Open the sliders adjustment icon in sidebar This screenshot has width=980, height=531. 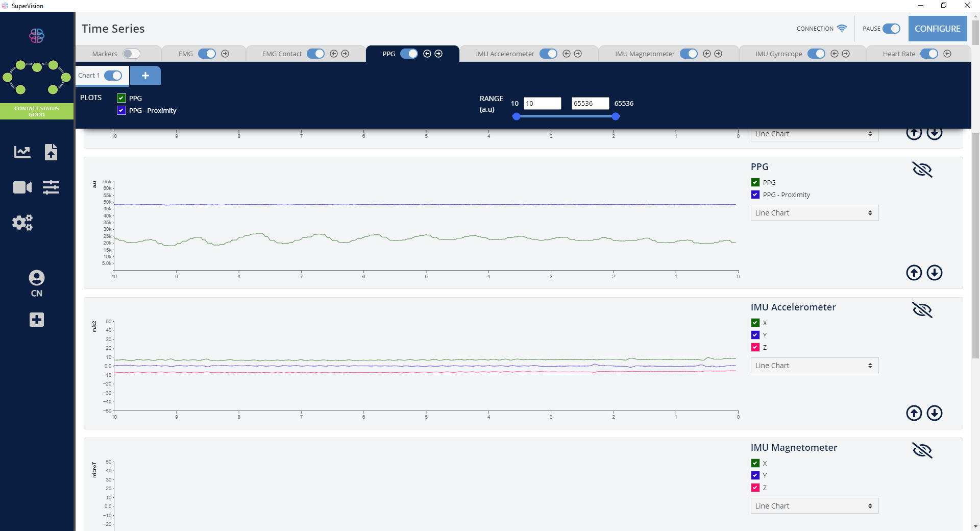click(51, 187)
